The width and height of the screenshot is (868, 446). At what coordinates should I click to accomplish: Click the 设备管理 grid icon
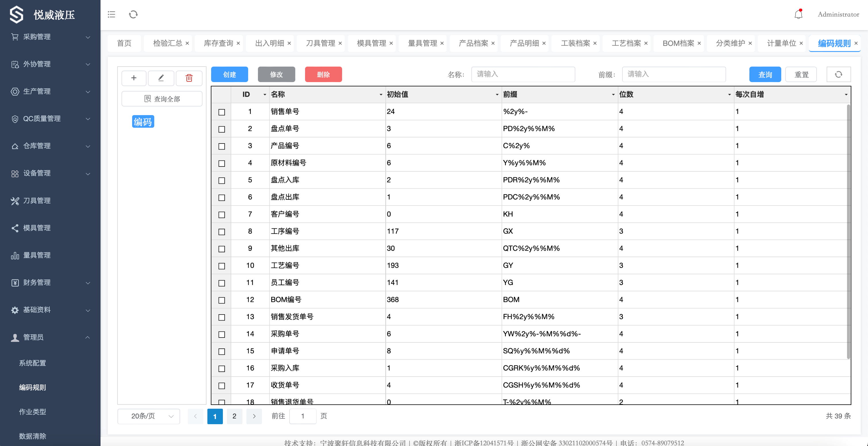[x=15, y=173]
